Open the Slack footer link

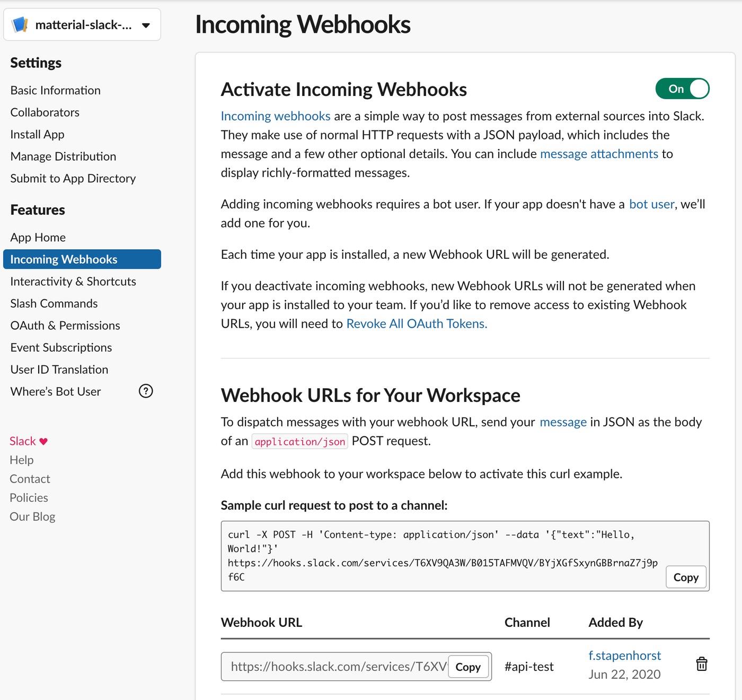tap(23, 441)
